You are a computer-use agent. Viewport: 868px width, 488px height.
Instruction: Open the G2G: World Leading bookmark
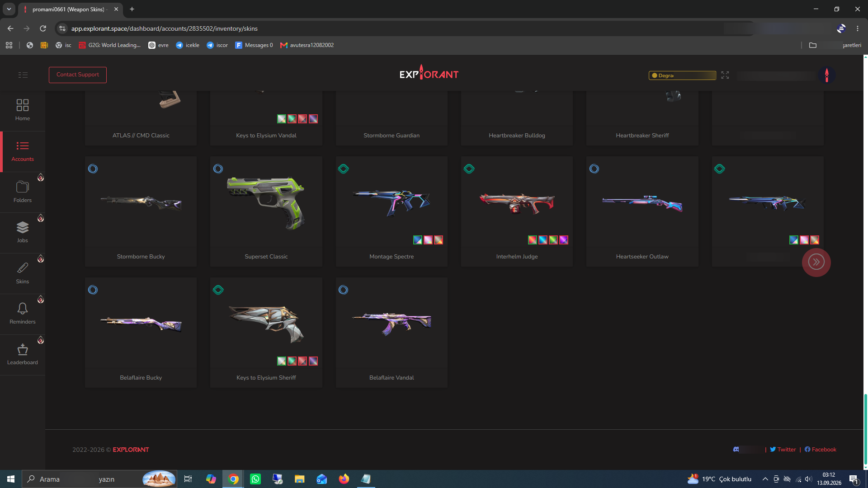109,45
